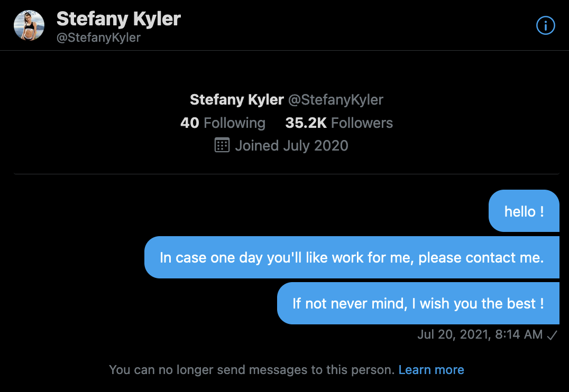Image resolution: width=569 pixels, height=392 pixels.
Task: Open the 40 Following list
Action: pyautogui.click(x=223, y=123)
